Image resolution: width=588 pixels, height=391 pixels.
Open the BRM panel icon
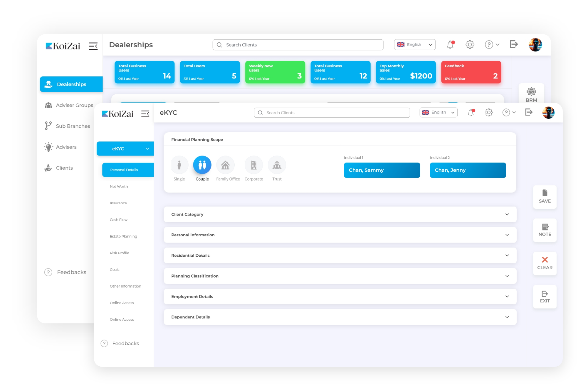[x=531, y=92]
